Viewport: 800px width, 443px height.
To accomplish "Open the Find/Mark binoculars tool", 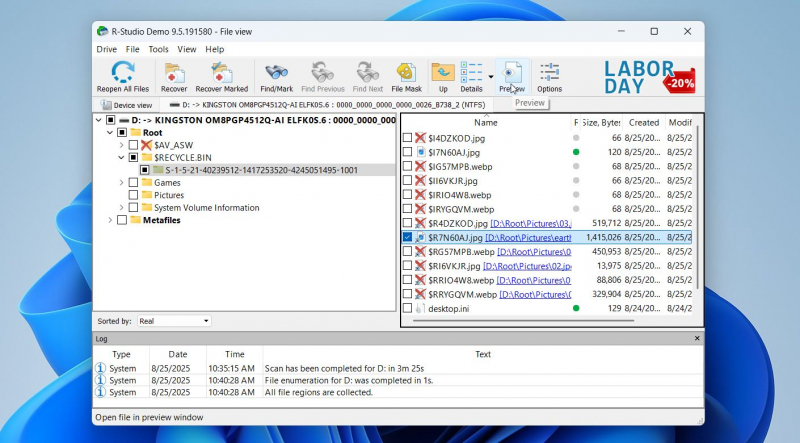I will coord(276,72).
